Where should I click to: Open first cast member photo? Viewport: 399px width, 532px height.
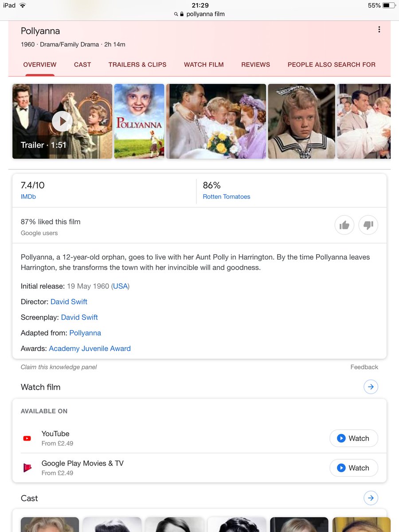coord(50,524)
